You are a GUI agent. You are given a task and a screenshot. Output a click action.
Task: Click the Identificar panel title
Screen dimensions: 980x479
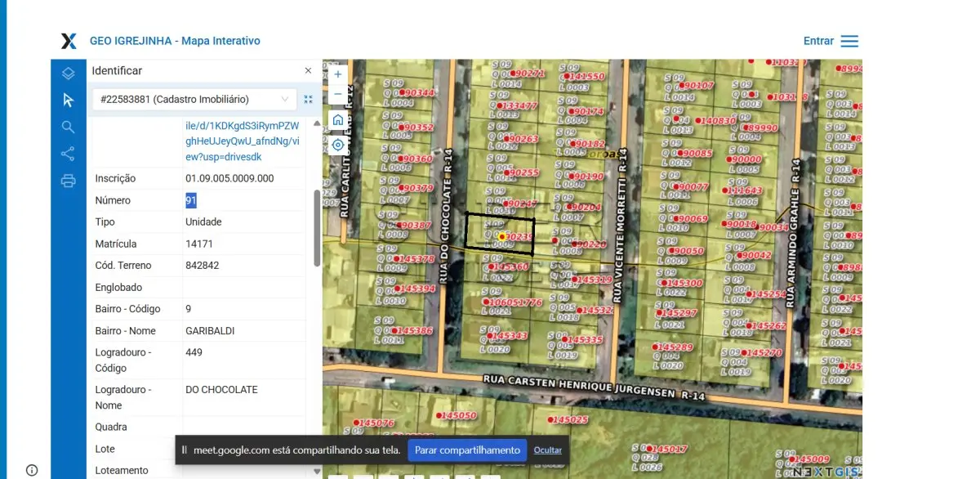coord(117,71)
